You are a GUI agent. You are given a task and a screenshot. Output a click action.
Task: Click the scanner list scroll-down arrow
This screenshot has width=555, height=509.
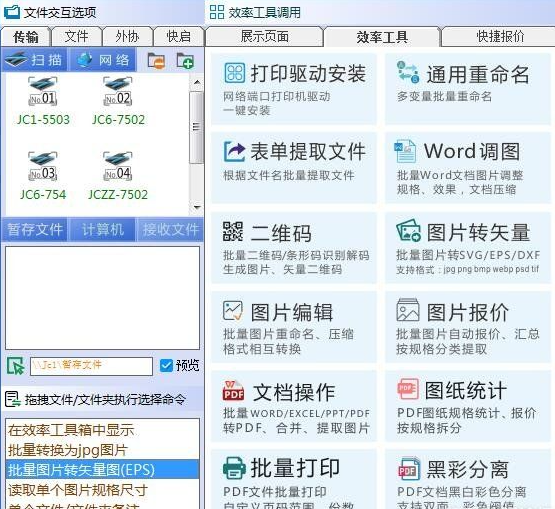(197, 207)
